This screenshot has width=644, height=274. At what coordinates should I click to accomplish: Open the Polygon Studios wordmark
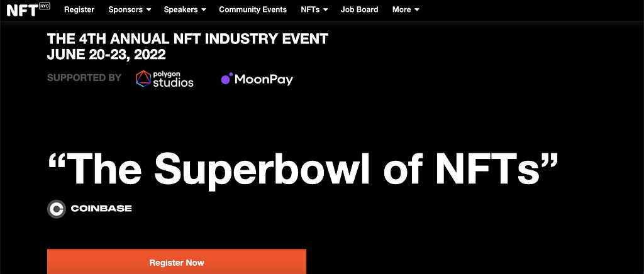click(173, 79)
